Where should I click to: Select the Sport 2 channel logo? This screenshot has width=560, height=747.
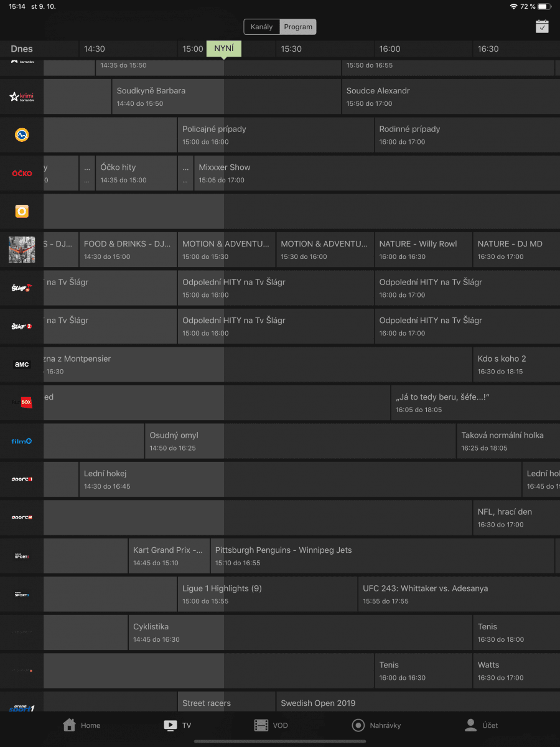[22, 518]
